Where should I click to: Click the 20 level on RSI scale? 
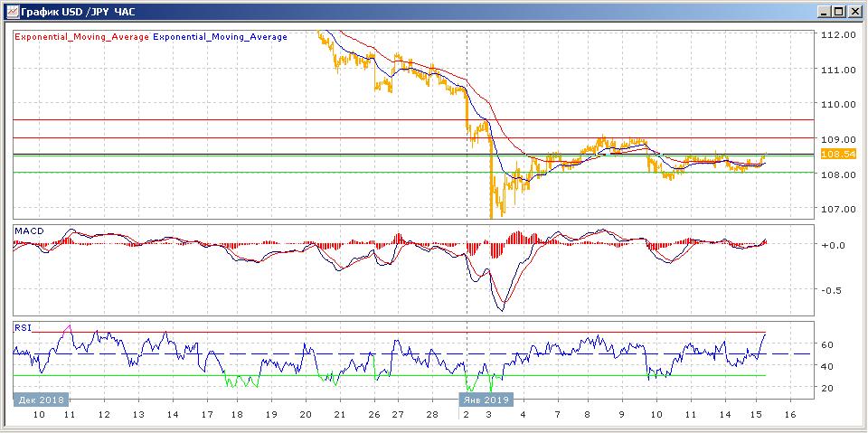826,388
